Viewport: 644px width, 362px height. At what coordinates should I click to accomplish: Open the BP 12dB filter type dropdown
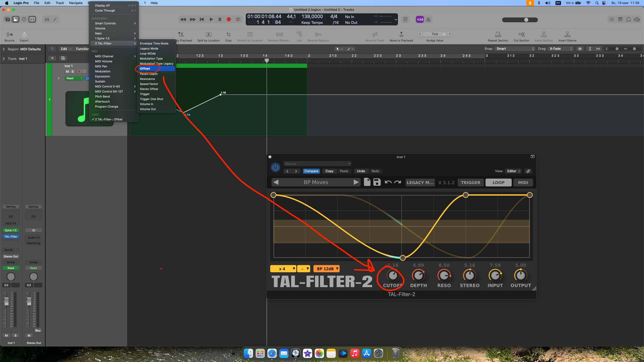tap(326, 269)
